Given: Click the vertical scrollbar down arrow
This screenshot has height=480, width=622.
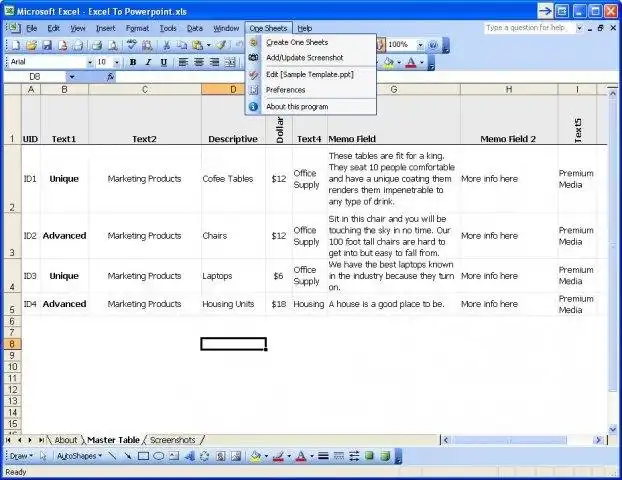Looking at the screenshot, I should click(612, 429).
